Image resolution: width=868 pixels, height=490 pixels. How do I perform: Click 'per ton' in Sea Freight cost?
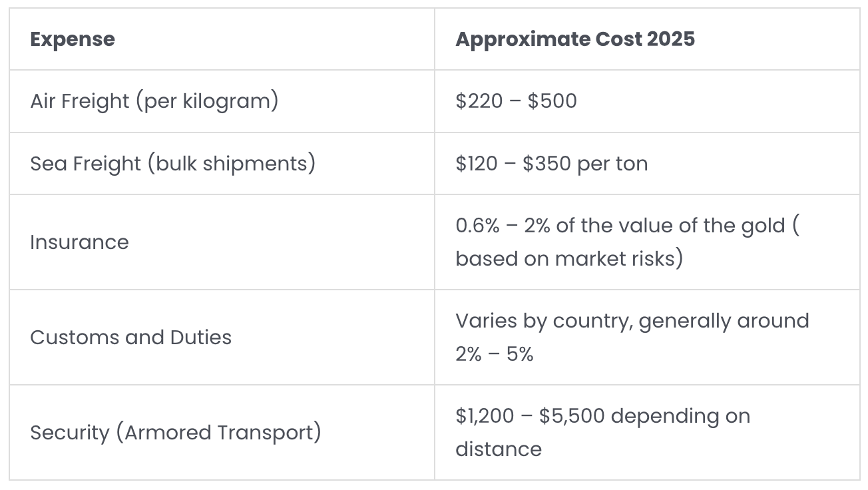click(x=612, y=164)
